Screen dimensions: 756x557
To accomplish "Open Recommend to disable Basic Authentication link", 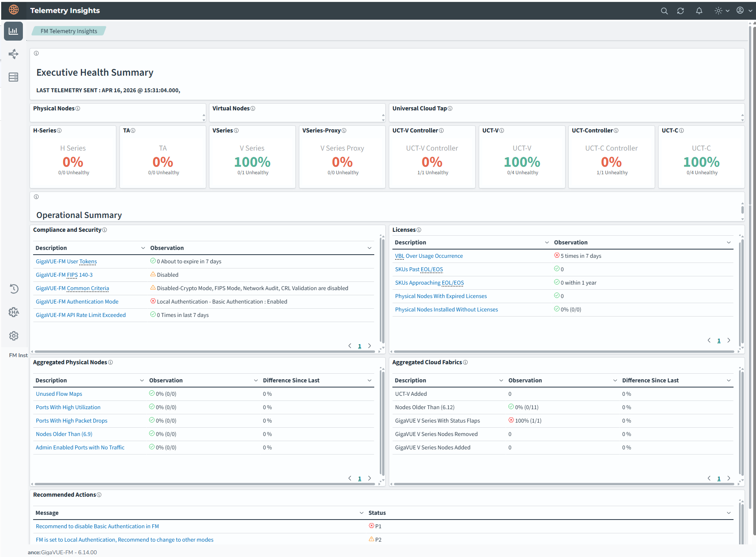I will click(97, 526).
